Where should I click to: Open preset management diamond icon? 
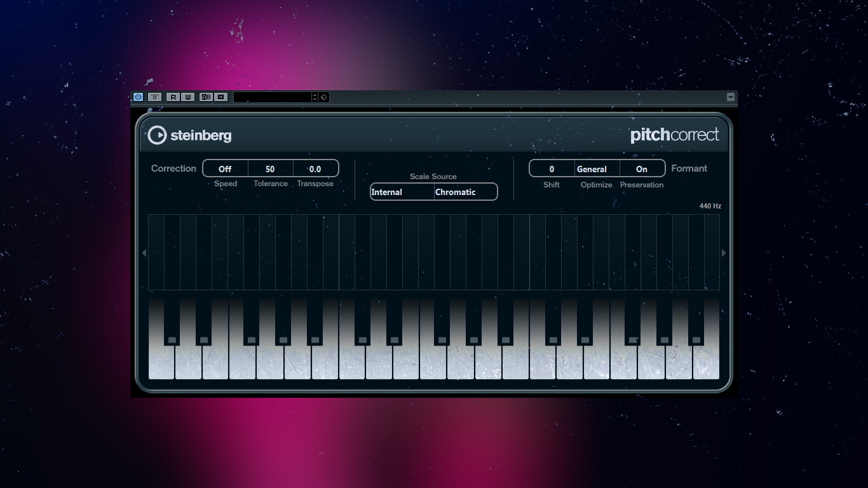(323, 97)
